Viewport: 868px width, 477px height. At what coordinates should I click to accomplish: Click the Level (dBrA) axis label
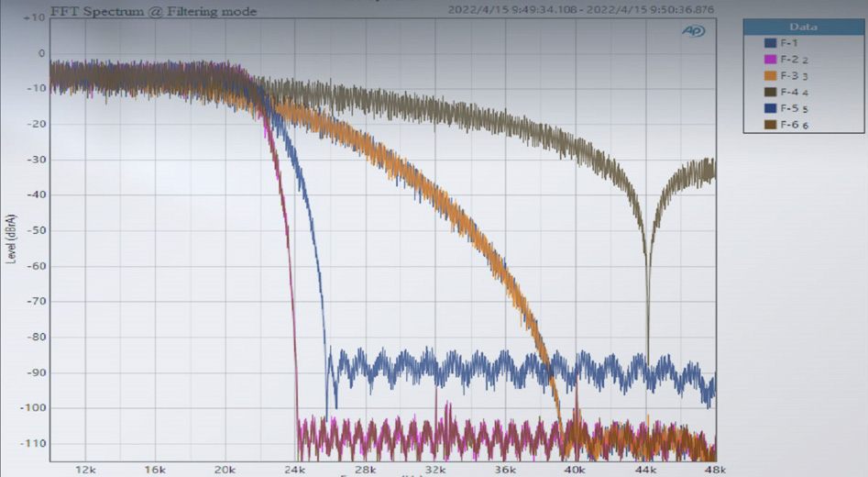[11, 238]
